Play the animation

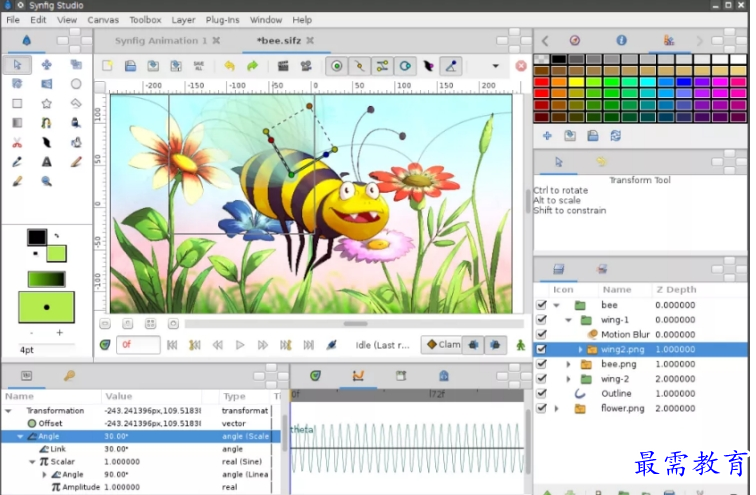pyautogui.click(x=240, y=345)
